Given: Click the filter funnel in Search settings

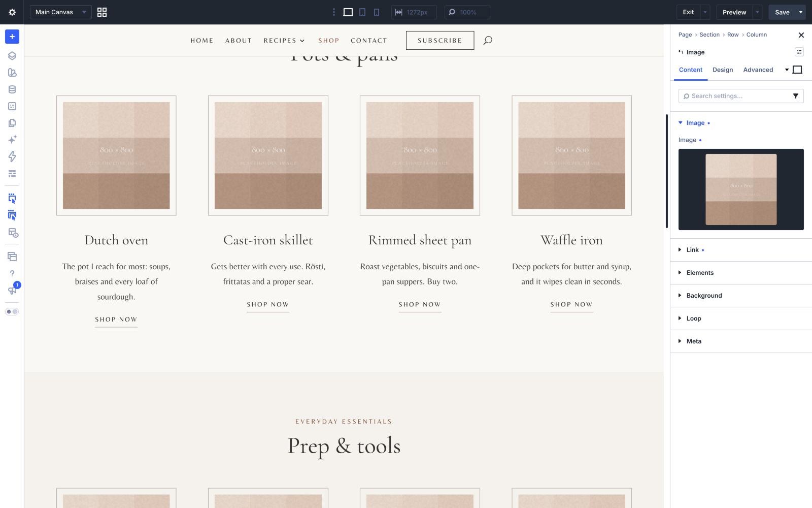Looking at the screenshot, I should pyautogui.click(x=796, y=96).
